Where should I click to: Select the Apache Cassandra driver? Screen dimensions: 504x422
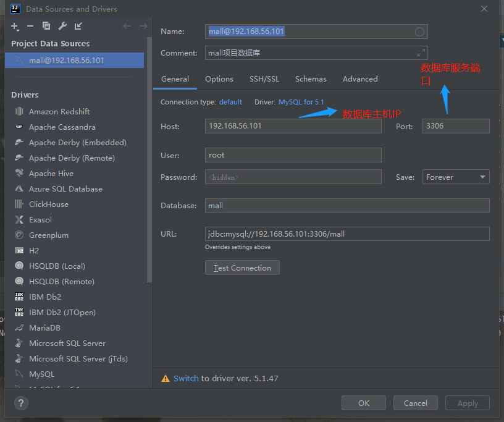coord(62,127)
